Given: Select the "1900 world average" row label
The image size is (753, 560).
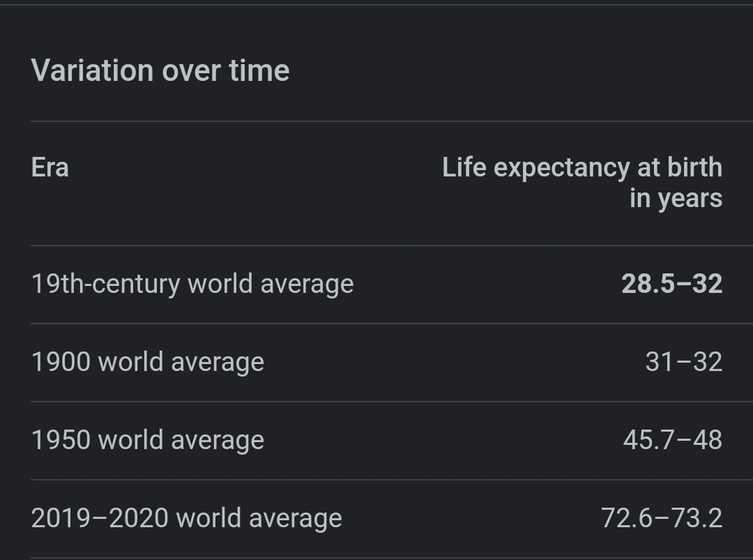Looking at the screenshot, I should [x=148, y=363].
